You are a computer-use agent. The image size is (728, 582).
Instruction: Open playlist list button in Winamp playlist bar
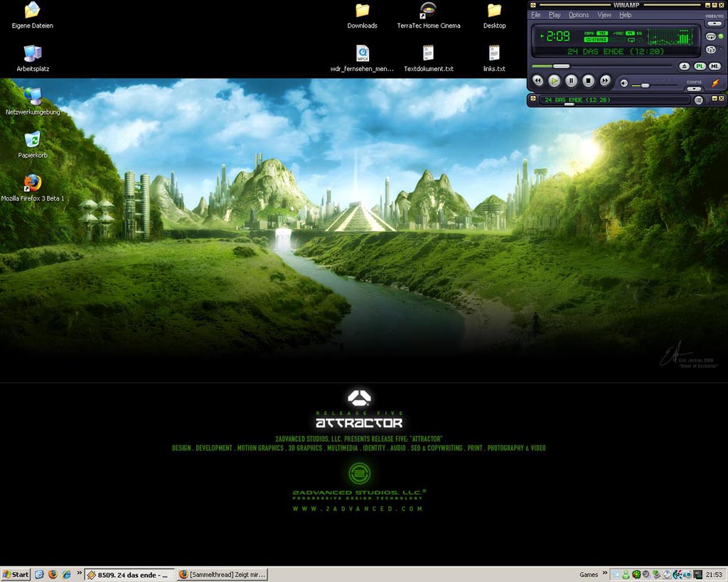click(x=699, y=99)
